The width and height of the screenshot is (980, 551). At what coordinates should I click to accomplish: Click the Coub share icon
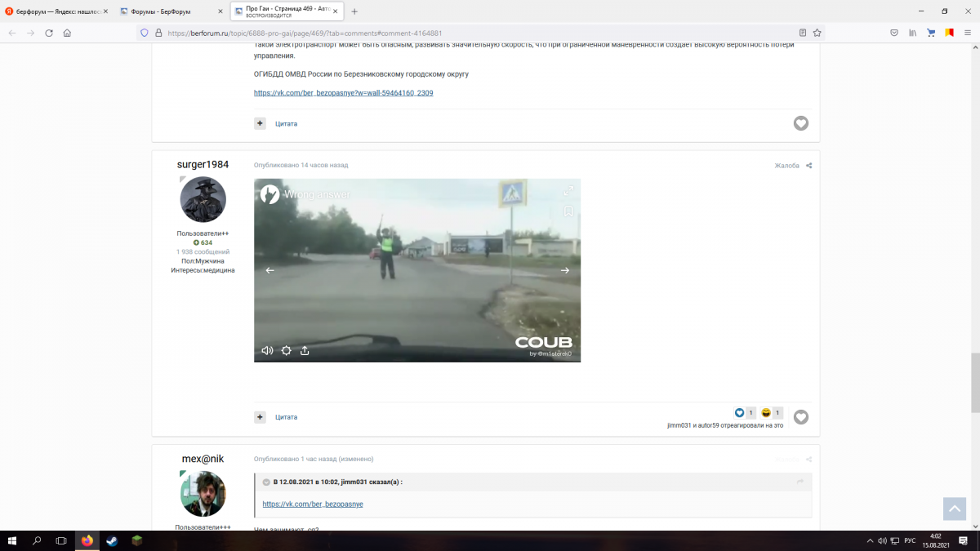(305, 351)
